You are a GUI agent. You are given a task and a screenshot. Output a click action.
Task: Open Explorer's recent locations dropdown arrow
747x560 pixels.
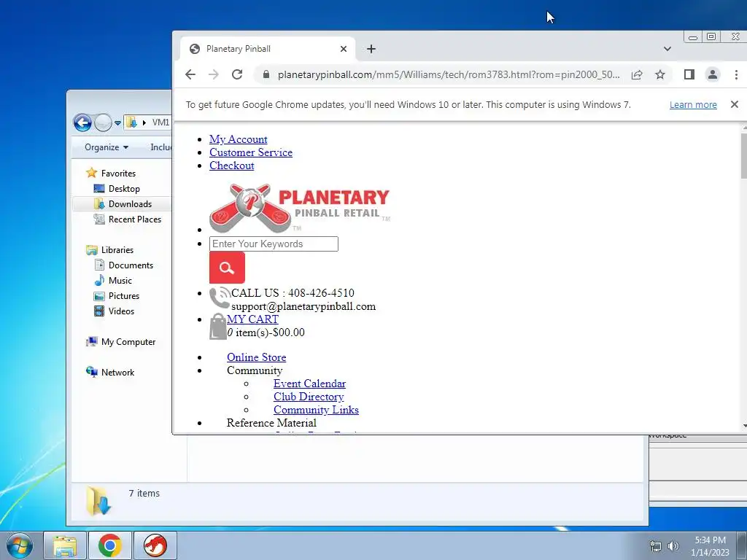[x=117, y=122]
